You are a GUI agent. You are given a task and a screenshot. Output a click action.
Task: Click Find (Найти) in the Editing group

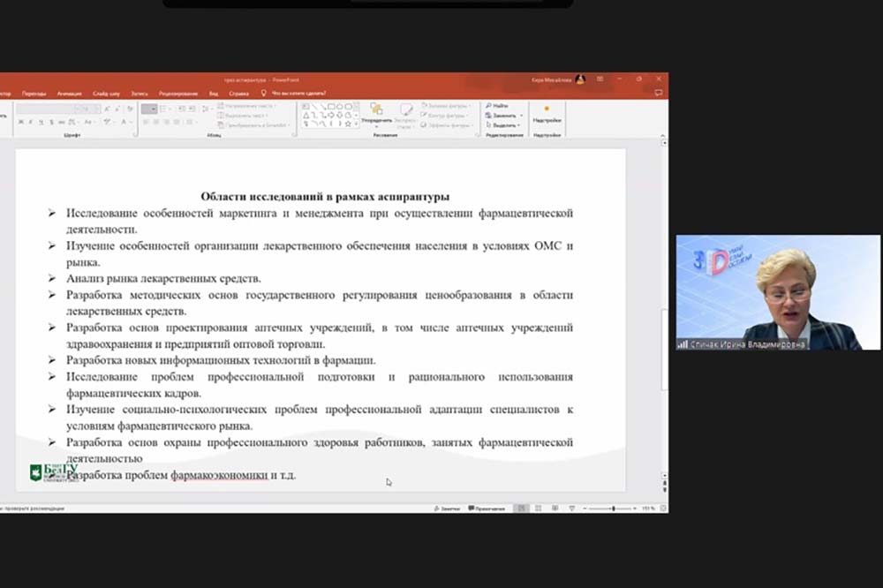click(496, 105)
